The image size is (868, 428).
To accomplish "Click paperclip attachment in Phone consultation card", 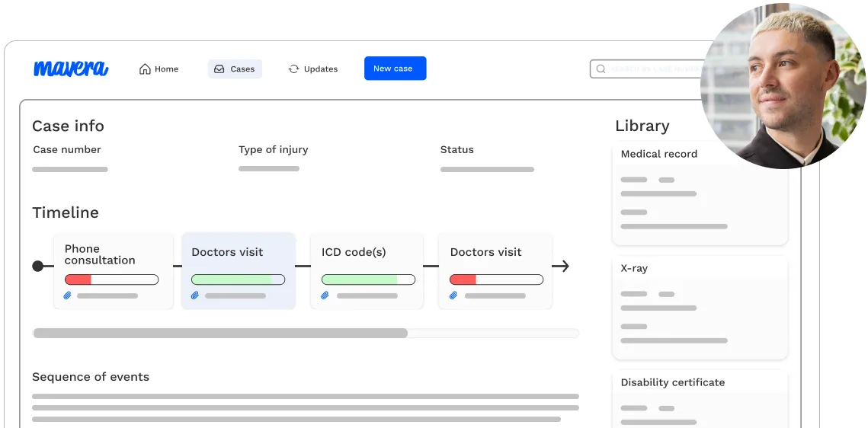I will 67,295.
